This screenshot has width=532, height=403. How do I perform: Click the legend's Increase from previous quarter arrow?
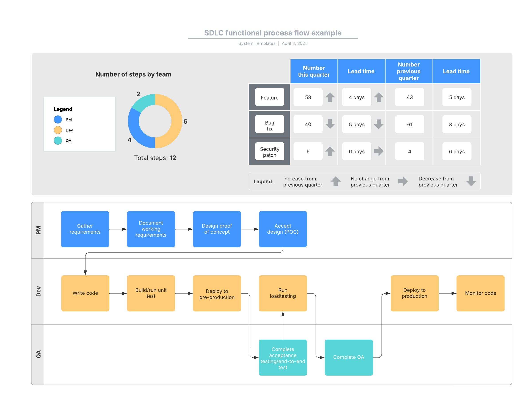(335, 181)
